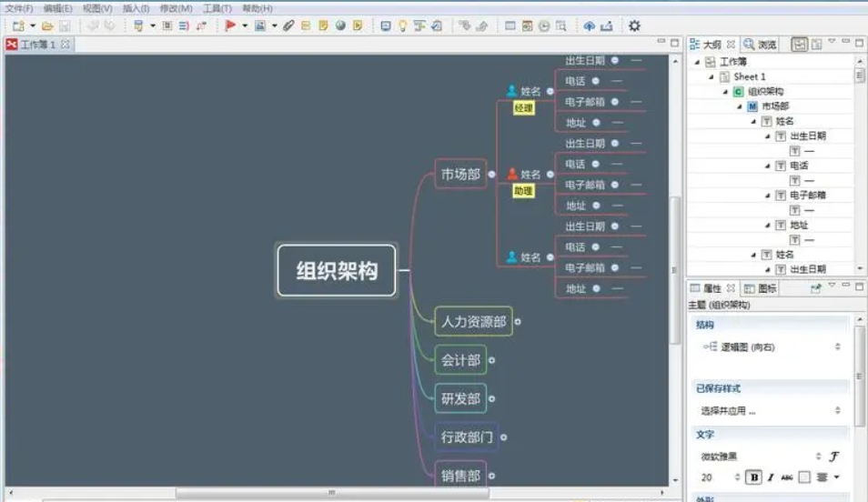Toggle Bold in the text properties
868x502 pixels.
tap(753, 477)
